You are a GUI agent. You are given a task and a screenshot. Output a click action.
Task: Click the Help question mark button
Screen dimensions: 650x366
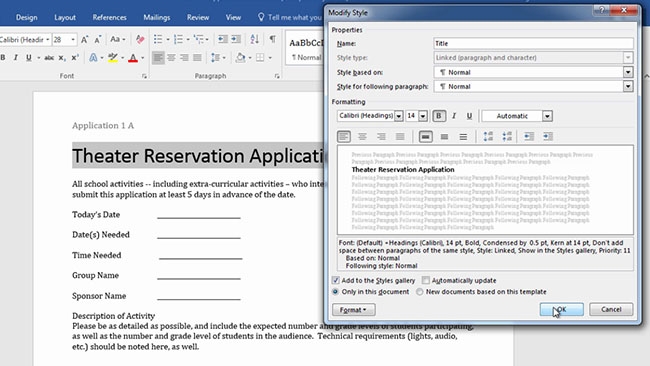coord(601,10)
